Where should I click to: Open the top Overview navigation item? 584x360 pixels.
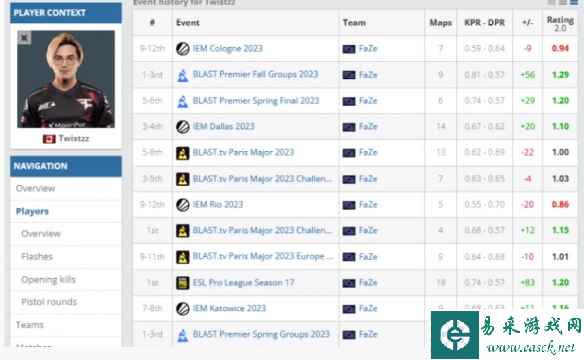(36, 188)
